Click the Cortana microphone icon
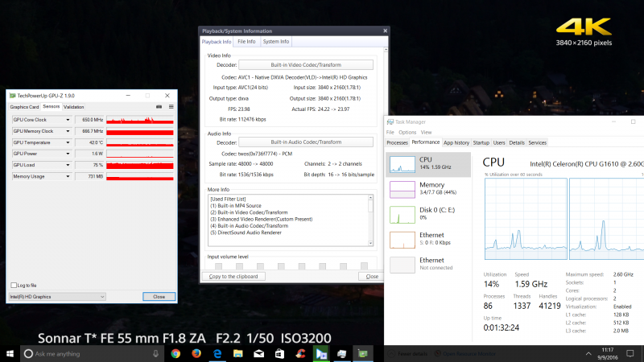 [155, 354]
